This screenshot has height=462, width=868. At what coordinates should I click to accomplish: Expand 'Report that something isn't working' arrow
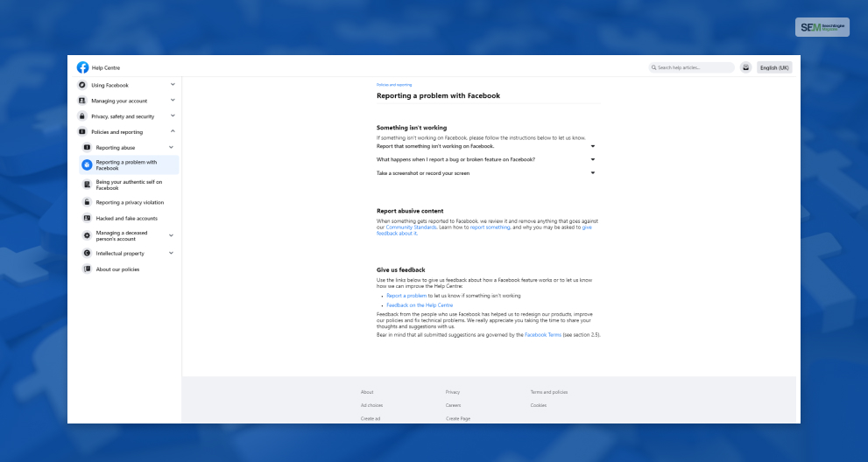tap(593, 147)
